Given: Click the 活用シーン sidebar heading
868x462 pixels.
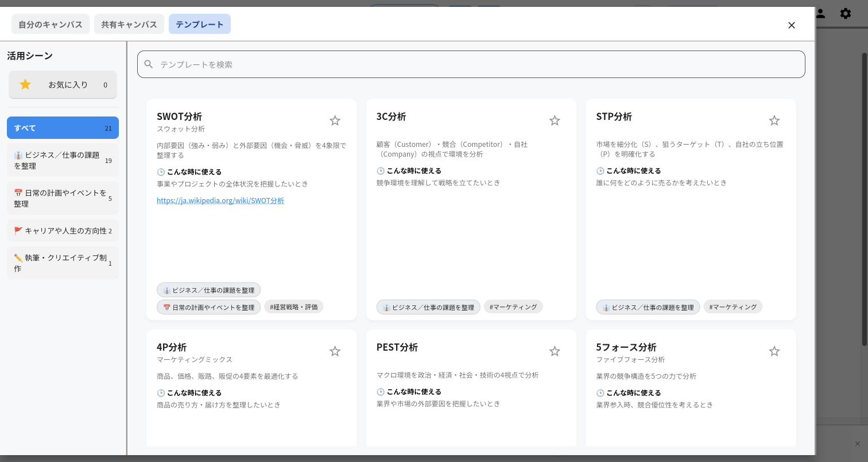Looking at the screenshot, I should coord(30,56).
